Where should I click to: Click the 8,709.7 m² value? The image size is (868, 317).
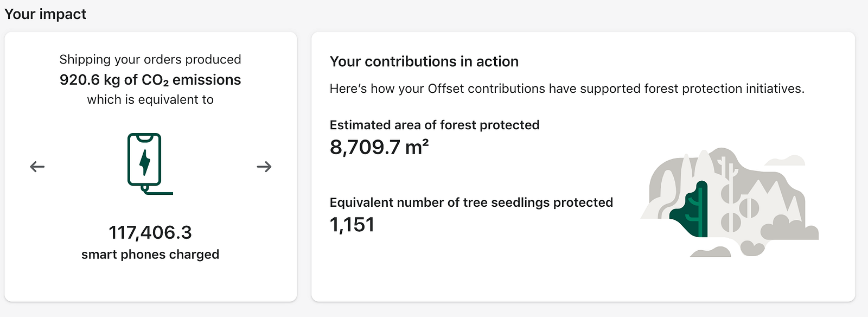[379, 147]
